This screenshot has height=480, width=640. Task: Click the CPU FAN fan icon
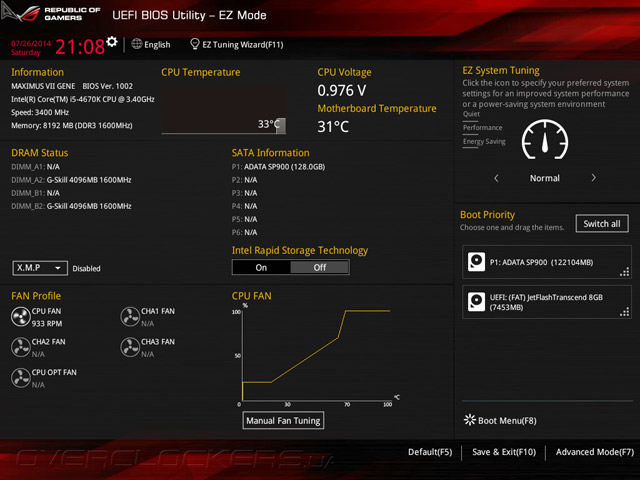tap(20, 317)
